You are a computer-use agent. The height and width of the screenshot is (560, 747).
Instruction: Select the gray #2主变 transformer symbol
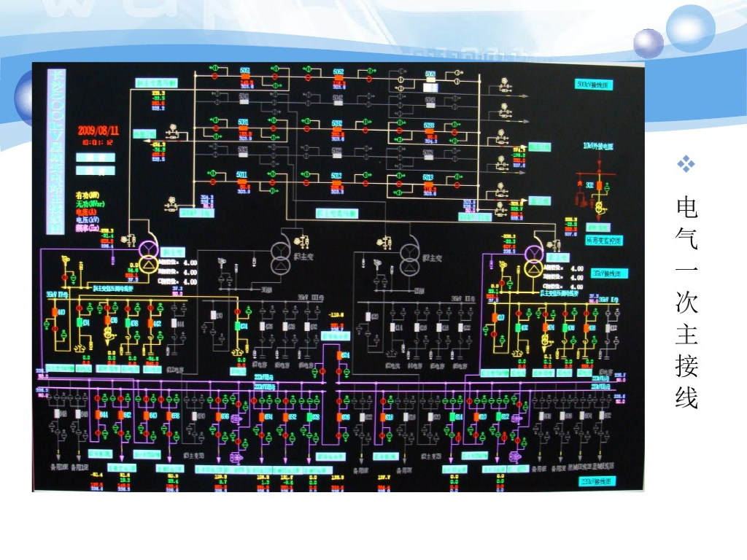(x=410, y=260)
